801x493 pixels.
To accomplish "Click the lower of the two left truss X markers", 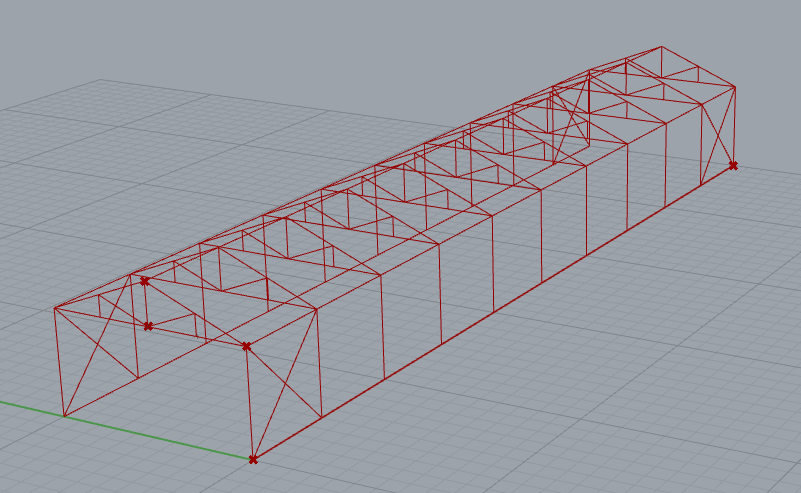I will (148, 326).
